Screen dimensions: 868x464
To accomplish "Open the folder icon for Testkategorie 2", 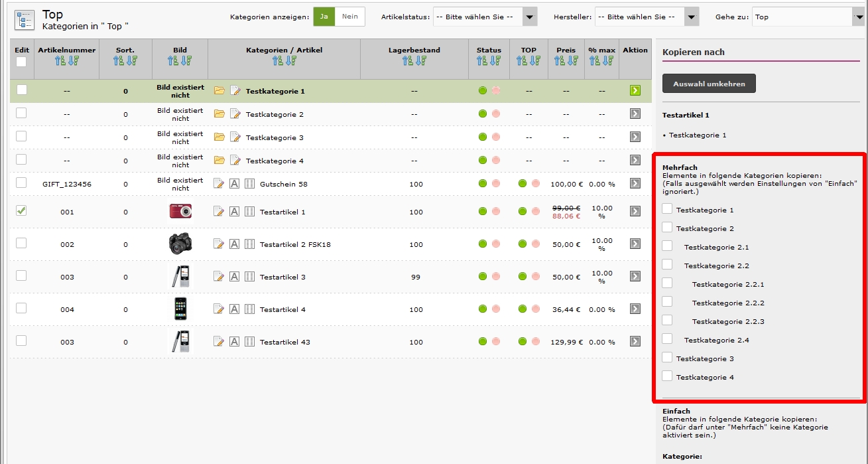I will click(219, 114).
